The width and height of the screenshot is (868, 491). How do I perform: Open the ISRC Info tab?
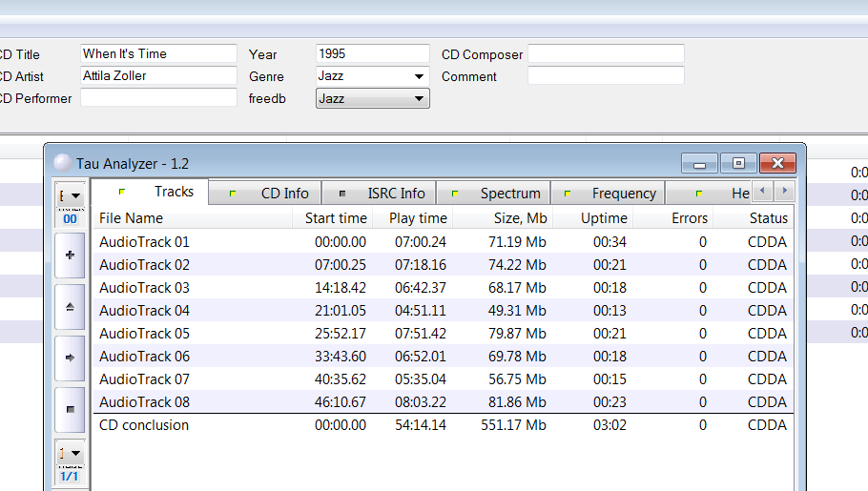380,194
